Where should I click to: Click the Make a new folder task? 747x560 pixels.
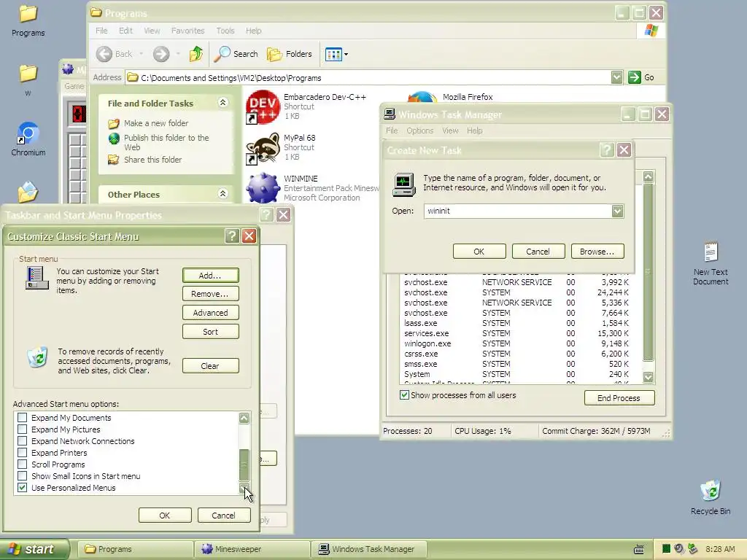pyautogui.click(x=156, y=123)
